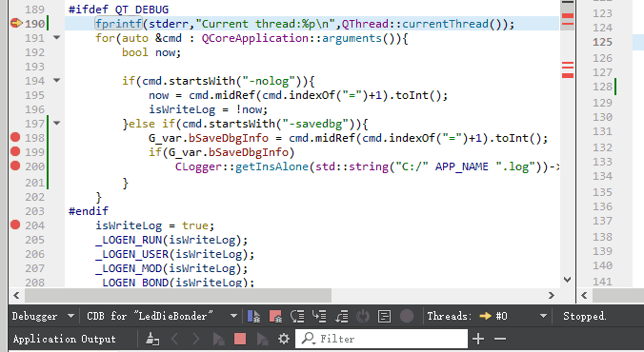Collapse the if block at line 194

tap(56, 81)
